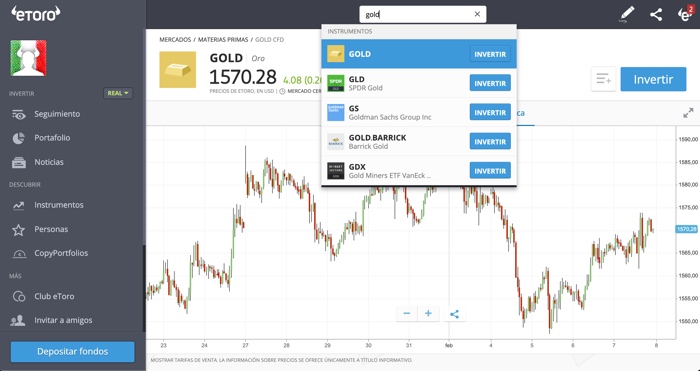
Task: Click the Instrumentos trend icon
Action: (x=19, y=205)
